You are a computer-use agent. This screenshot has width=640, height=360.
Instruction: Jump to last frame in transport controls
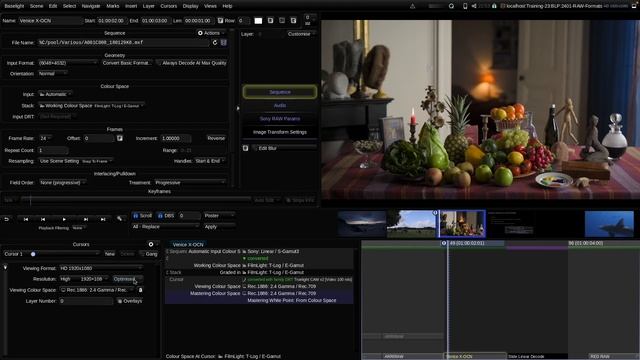click(x=103, y=219)
